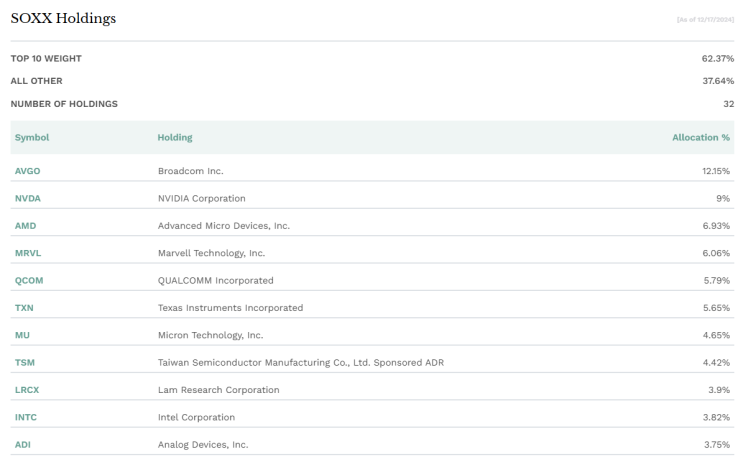
Task: Open the TSM symbol link
Action: click(x=25, y=362)
